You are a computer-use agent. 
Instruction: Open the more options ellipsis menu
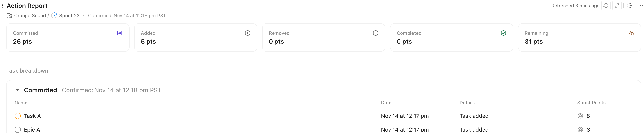point(640,6)
